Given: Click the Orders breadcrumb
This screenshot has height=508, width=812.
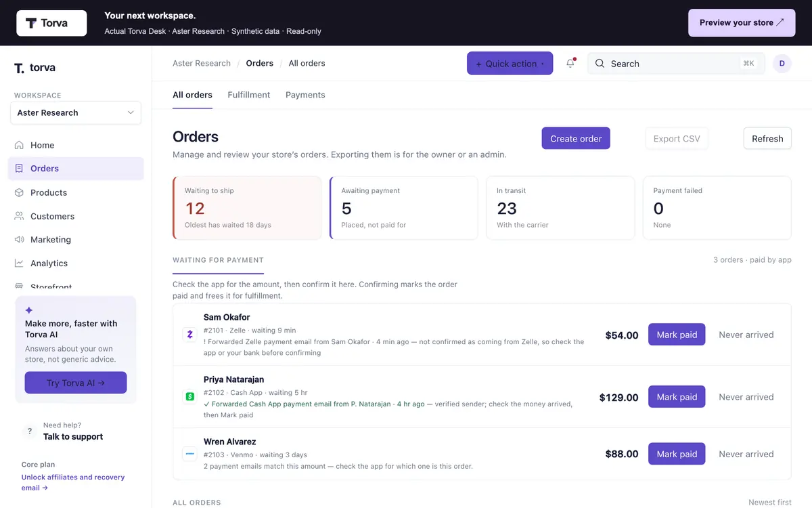Looking at the screenshot, I should click(260, 64).
